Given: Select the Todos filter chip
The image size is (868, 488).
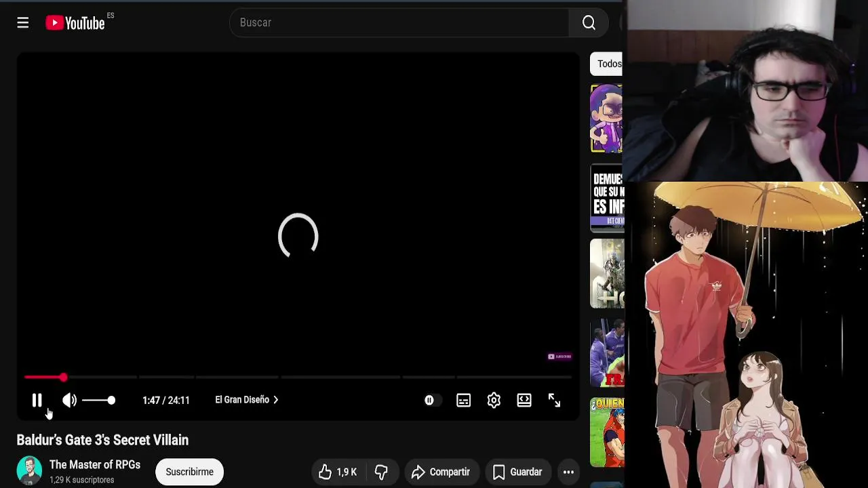Looking at the screenshot, I should [607, 64].
